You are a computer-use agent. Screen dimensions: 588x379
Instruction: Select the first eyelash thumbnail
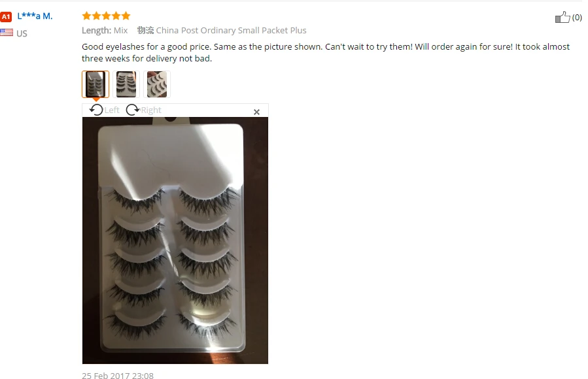[x=95, y=84]
